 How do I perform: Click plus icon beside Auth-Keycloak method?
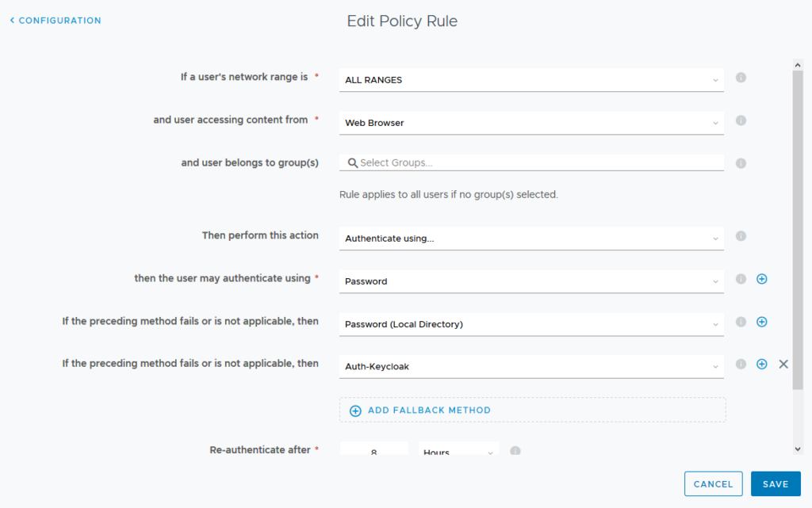coord(762,365)
